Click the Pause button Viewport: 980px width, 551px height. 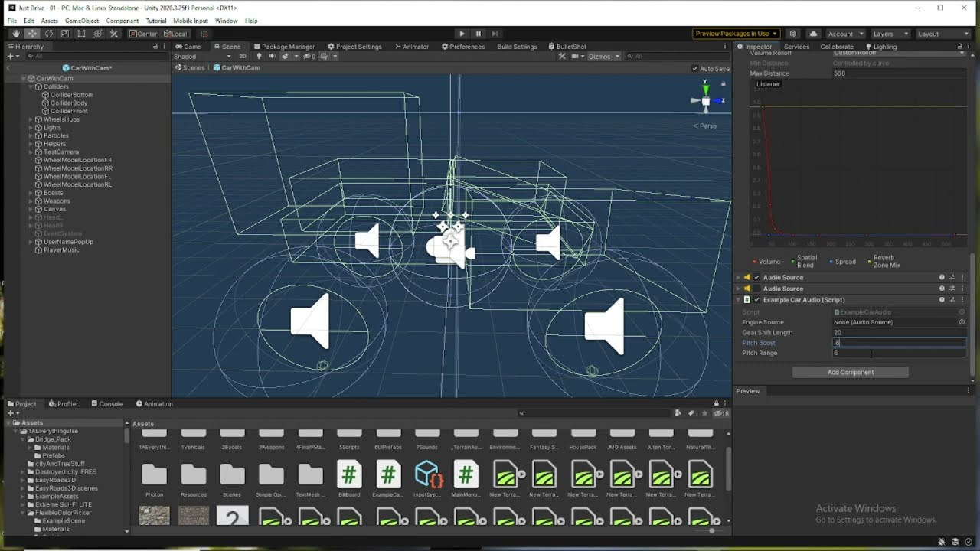(x=478, y=34)
